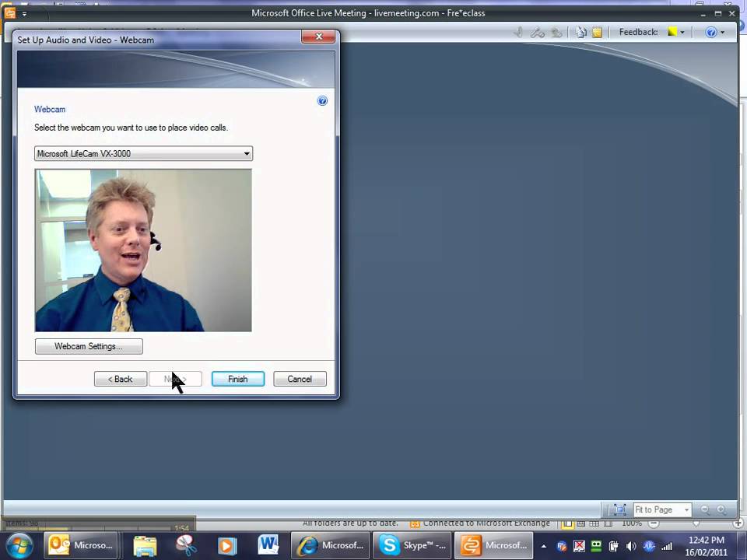Click the attendees icon in Live Meeting toolbar
Viewport: 747px width, 560px height.
click(556, 33)
